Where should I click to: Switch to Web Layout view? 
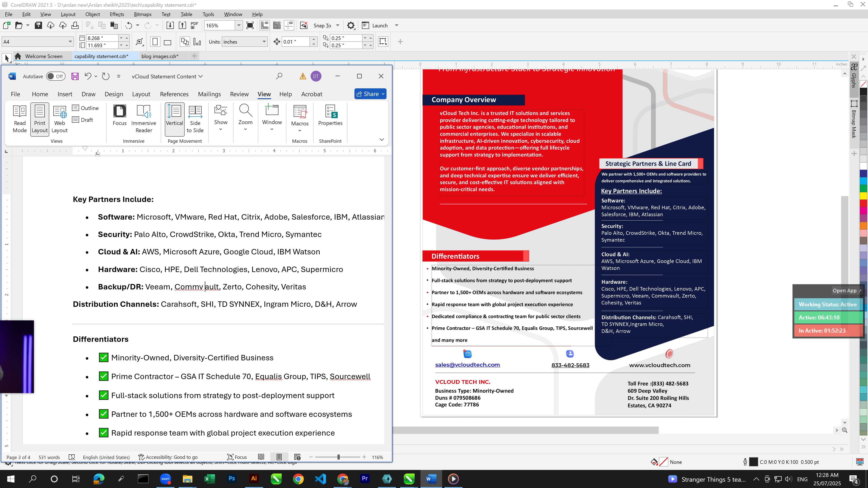60,119
